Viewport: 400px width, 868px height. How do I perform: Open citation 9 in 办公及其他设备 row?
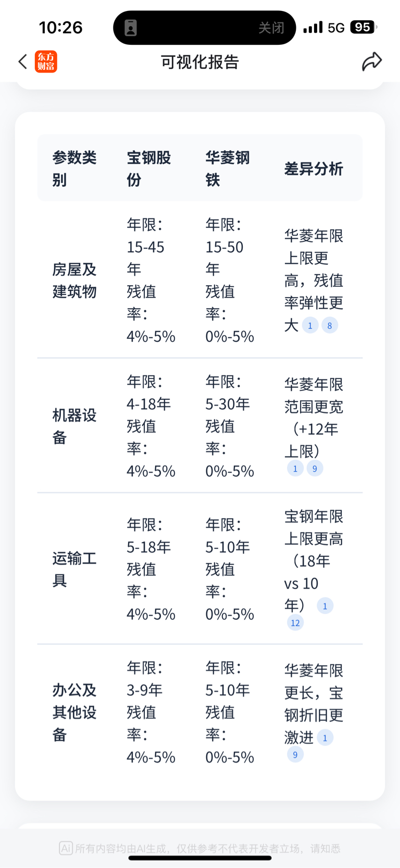(x=295, y=754)
